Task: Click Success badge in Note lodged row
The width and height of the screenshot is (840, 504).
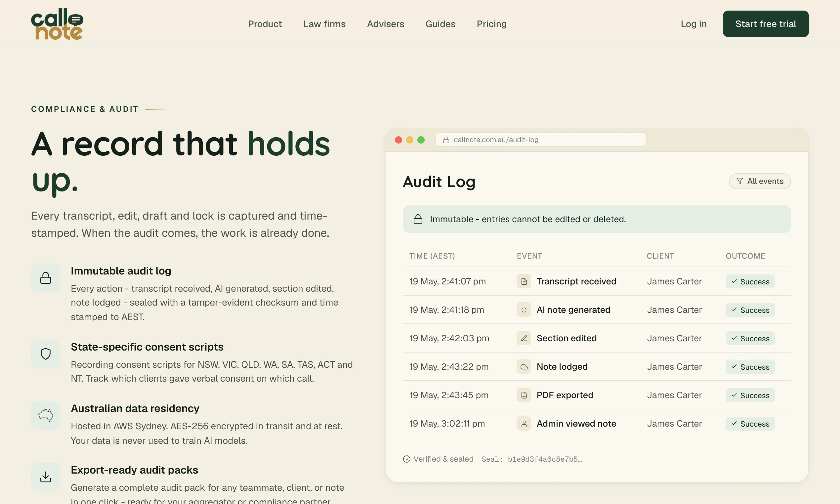Action: coord(750,367)
